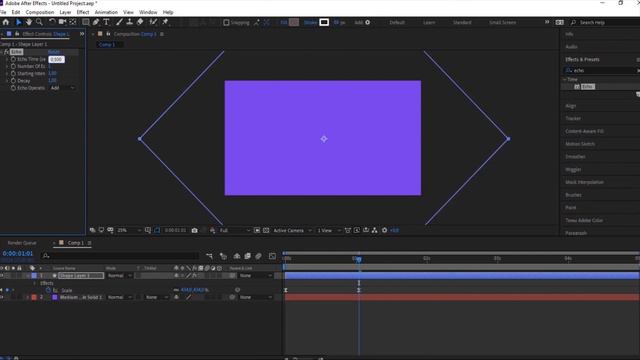Click the Stroke color swatch

[x=324, y=22]
